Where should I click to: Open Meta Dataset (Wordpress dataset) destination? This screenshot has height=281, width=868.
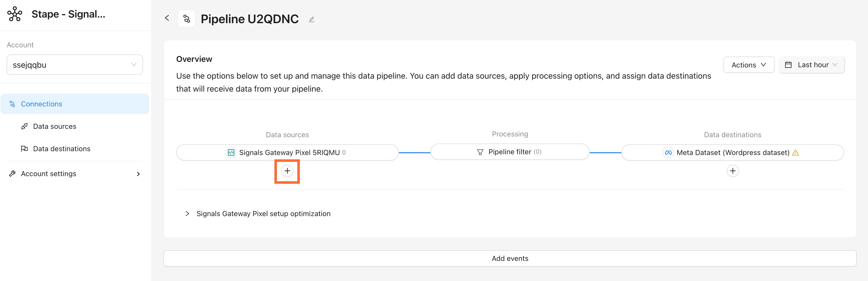[x=733, y=153]
